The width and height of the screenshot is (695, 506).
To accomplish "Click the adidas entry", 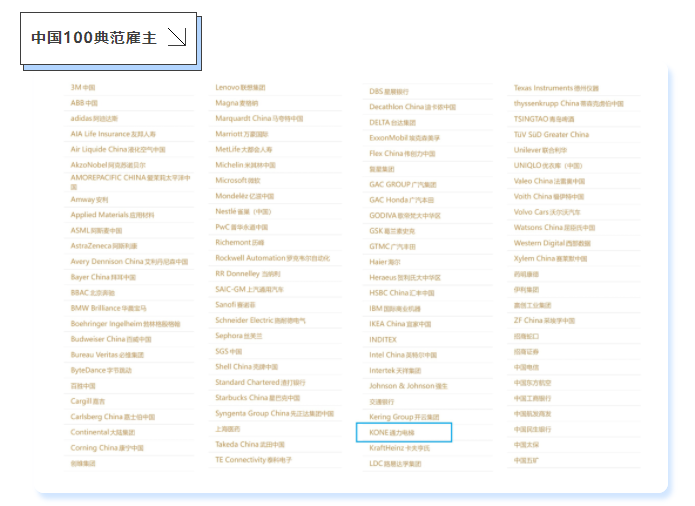I will coord(94,118).
